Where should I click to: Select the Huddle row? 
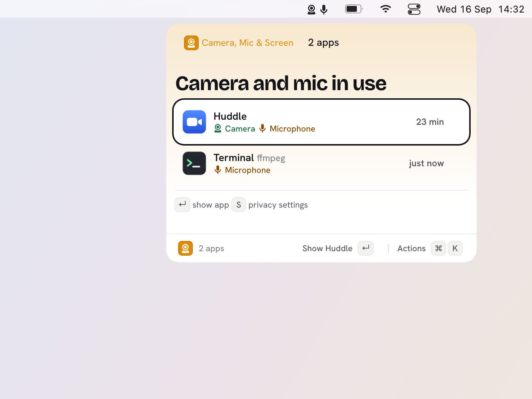click(321, 122)
